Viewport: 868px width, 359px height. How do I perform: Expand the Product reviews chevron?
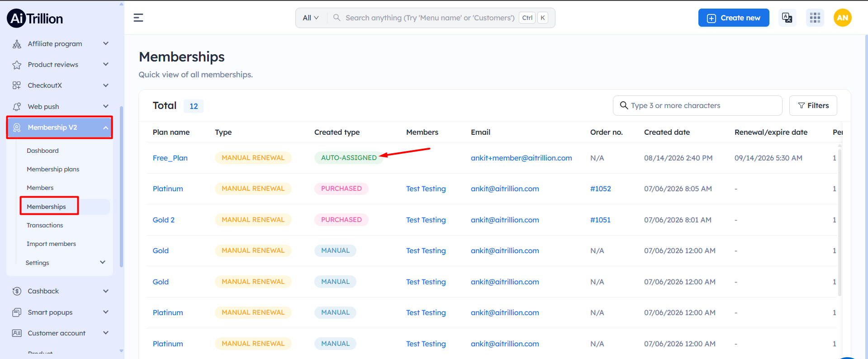(106, 64)
